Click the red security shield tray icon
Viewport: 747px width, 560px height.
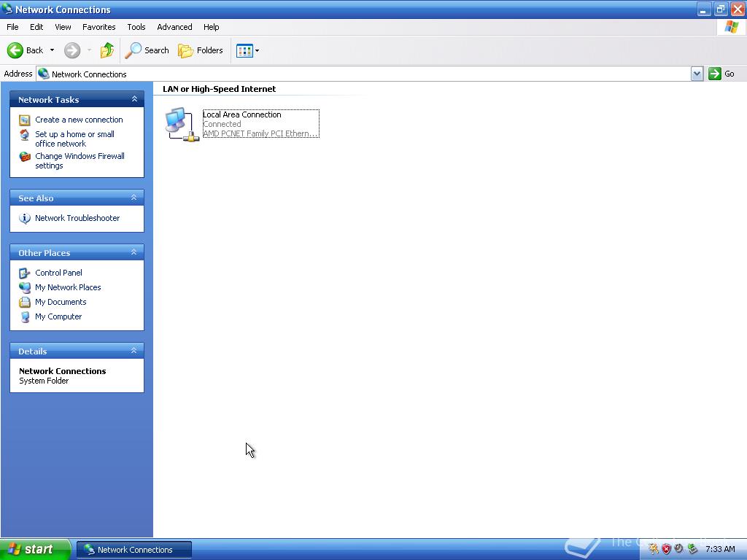[666, 549]
